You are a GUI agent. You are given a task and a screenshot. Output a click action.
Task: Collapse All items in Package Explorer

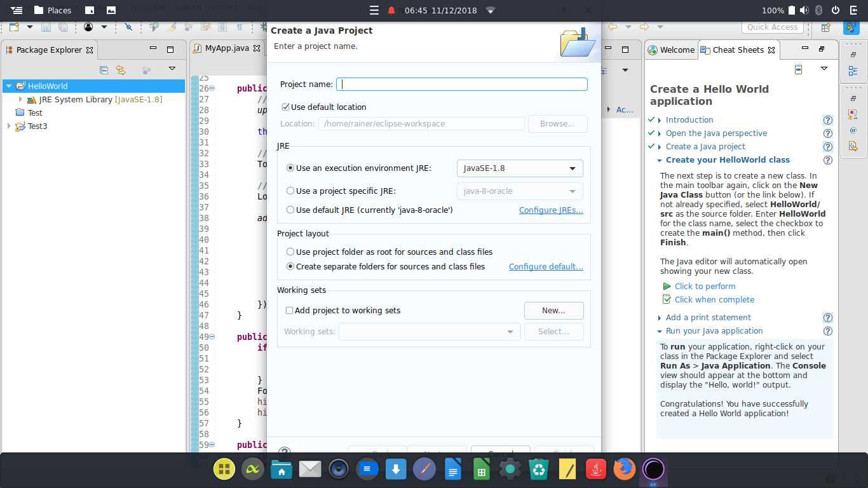pos(104,71)
